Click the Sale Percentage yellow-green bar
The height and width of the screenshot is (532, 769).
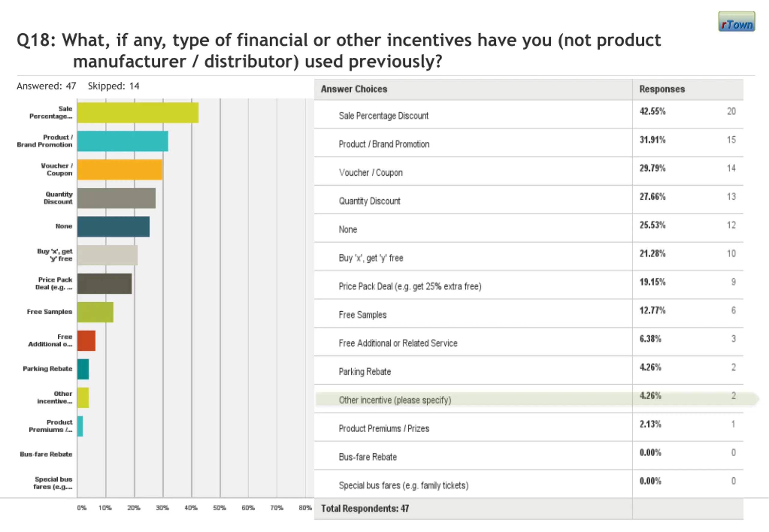138,113
